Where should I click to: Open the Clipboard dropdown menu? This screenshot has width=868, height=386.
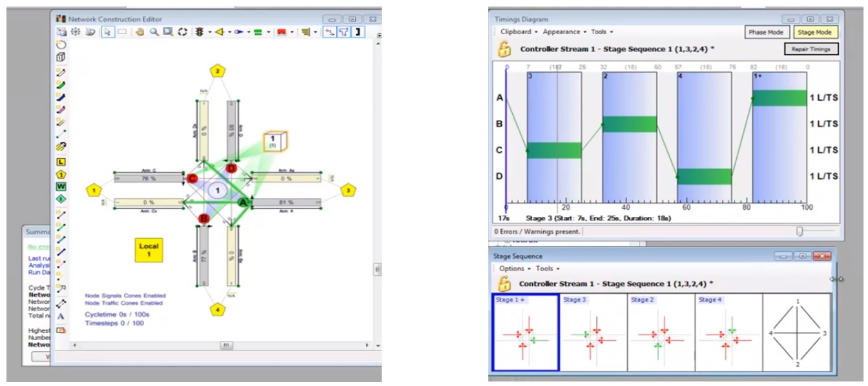[x=518, y=32]
